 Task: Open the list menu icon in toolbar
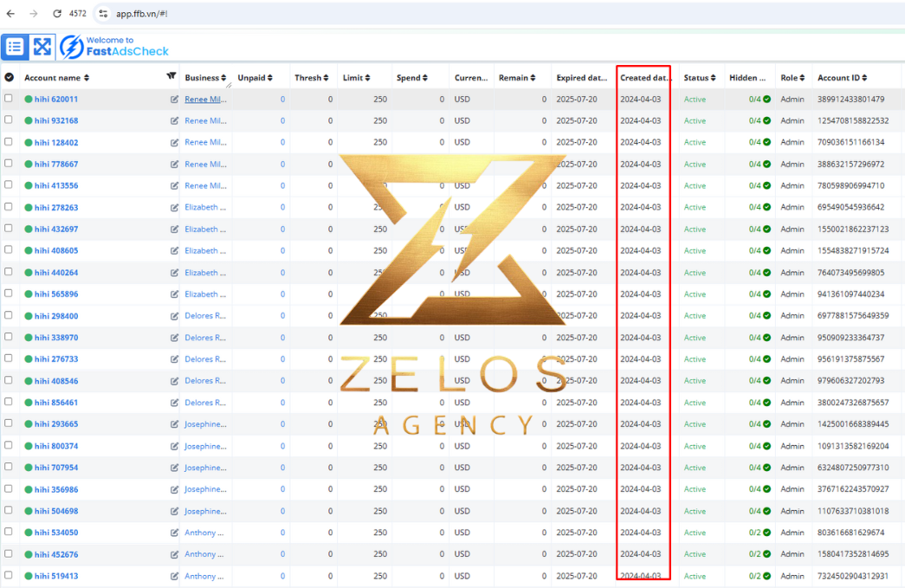pyautogui.click(x=15, y=47)
